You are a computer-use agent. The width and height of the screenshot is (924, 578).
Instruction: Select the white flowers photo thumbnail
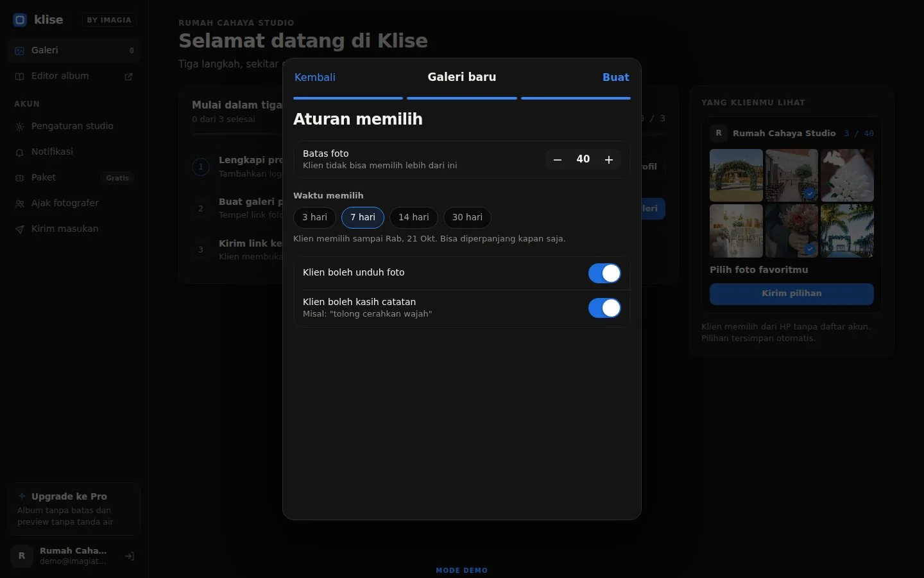click(847, 175)
